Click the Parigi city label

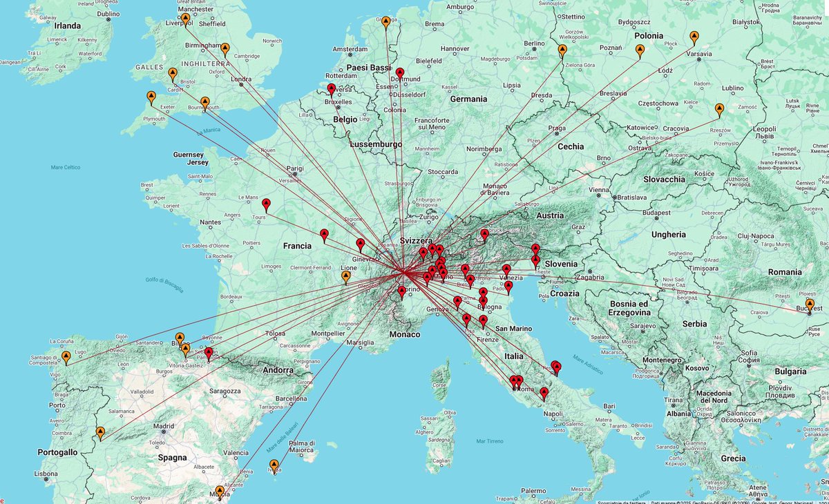pos(296,168)
